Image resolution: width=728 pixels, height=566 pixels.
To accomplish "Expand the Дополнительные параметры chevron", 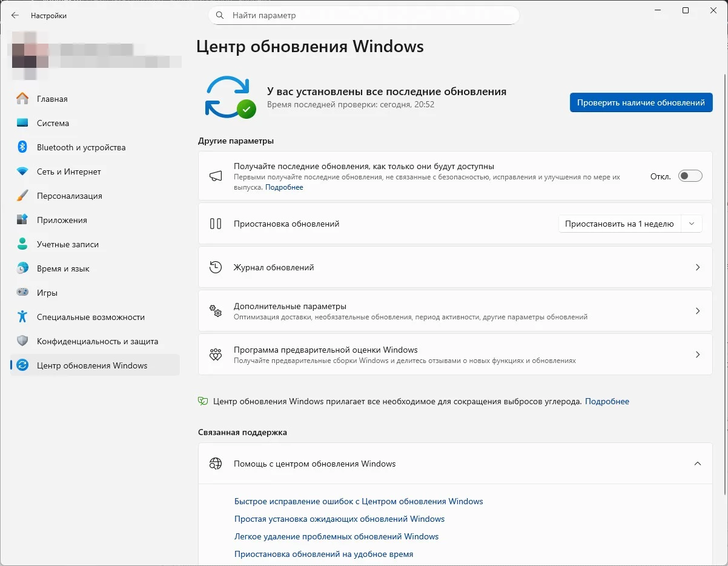I will (698, 311).
